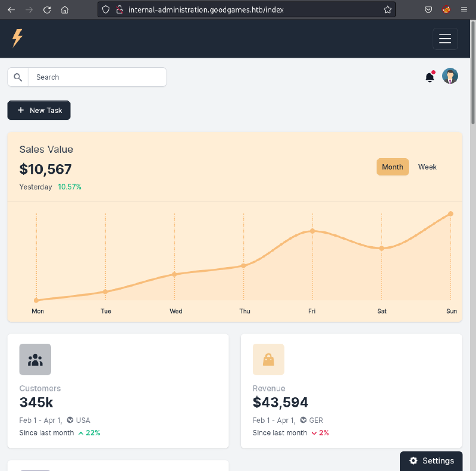Click the Customers group icon

pyautogui.click(x=35, y=359)
